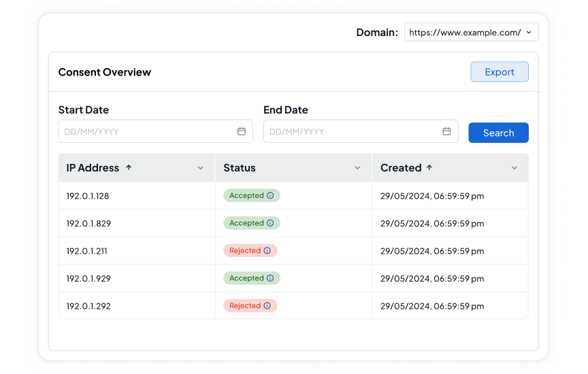The image size is (588, 374).
Task: Open the Domain dropdown selector
Action: [472, 32]
